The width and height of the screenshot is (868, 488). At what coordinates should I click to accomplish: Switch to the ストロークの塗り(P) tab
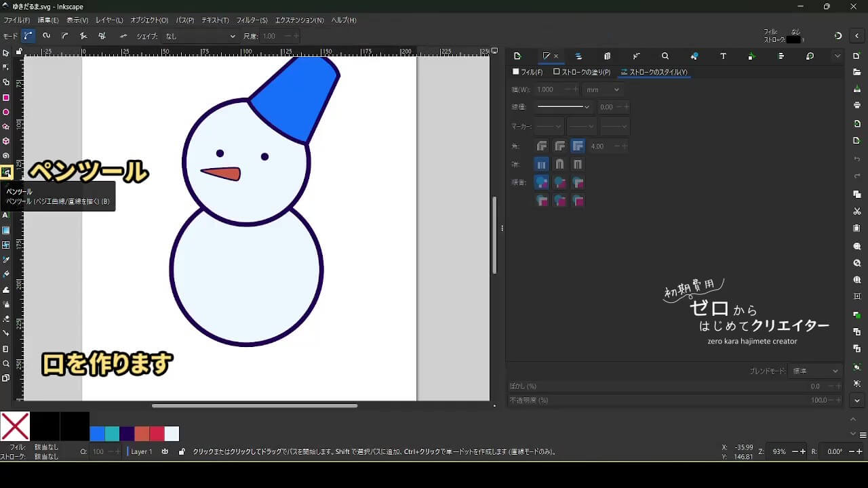[582, 72]
